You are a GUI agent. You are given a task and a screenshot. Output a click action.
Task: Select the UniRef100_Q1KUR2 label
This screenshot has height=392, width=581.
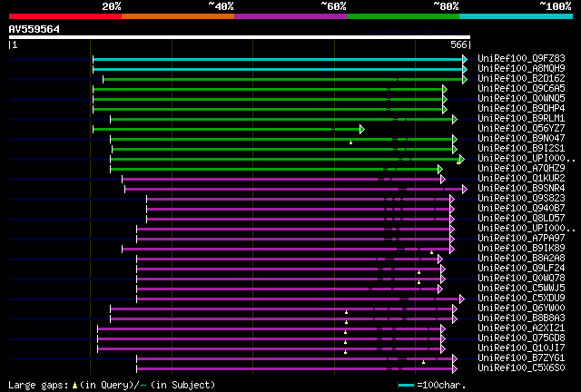521,179
